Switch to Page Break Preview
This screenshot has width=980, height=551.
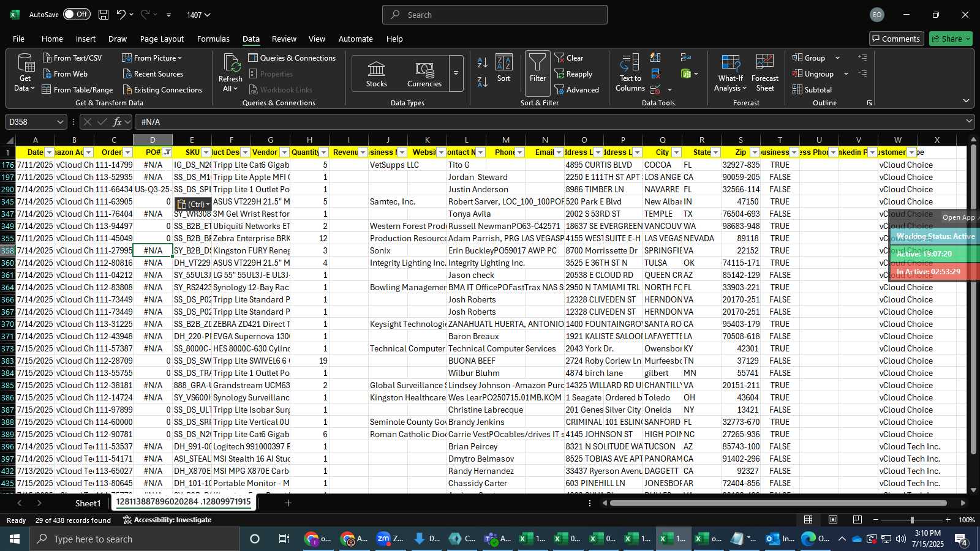pos(857,520)
